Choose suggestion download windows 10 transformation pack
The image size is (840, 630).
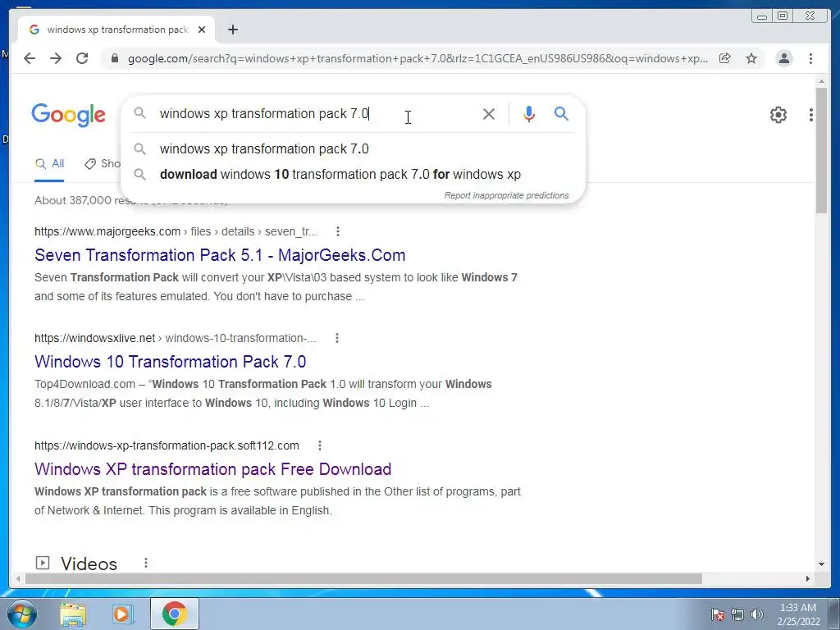(354, 174)
